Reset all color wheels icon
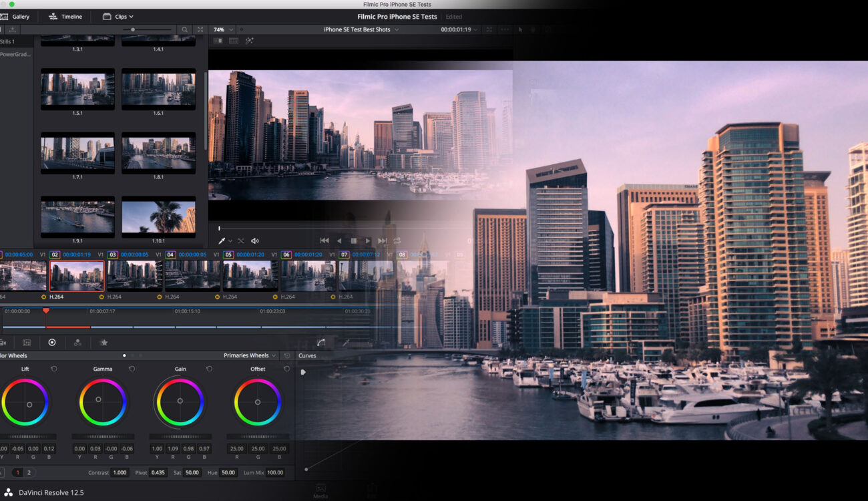Viewport: 868px width, 501px height. [286, 355]
